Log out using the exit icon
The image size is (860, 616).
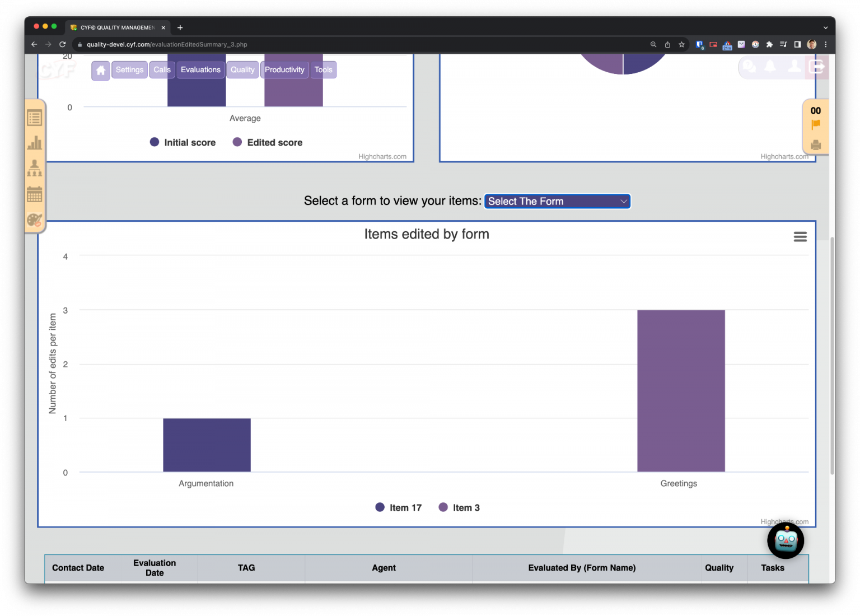816,67
